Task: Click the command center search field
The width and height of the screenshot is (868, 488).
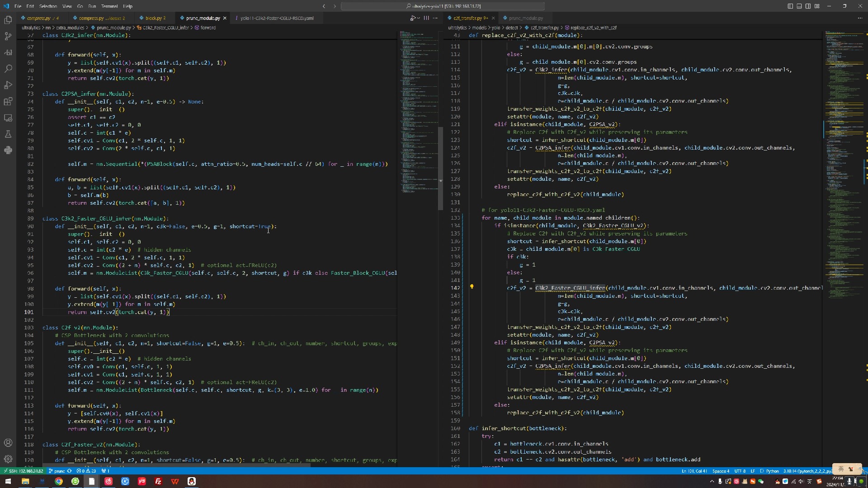Action: tap(443, 6)
